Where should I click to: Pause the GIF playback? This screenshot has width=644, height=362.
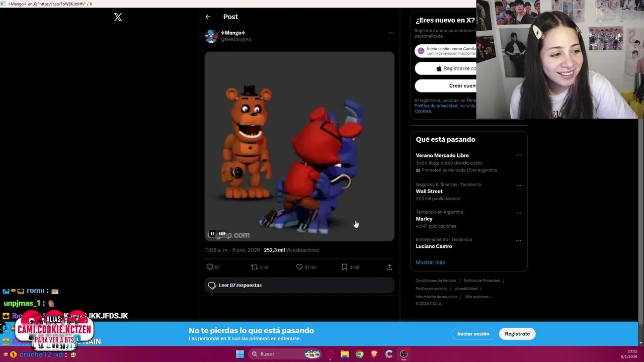pos(212,233)
